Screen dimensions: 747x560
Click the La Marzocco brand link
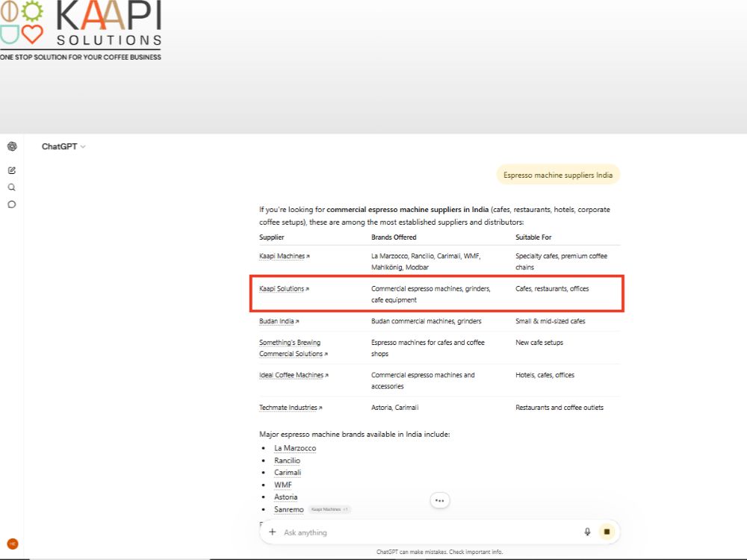pyautogui.click(x=295, y=448)
